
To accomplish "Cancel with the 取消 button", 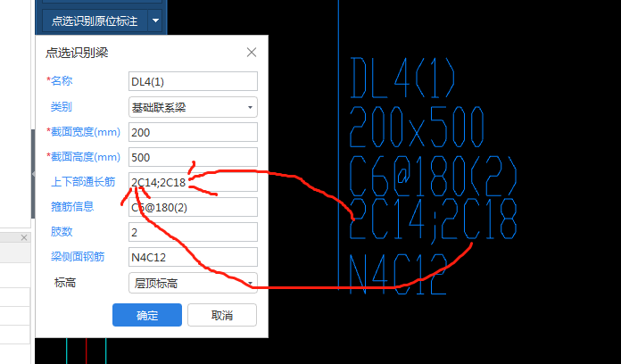I will [222, 315].
